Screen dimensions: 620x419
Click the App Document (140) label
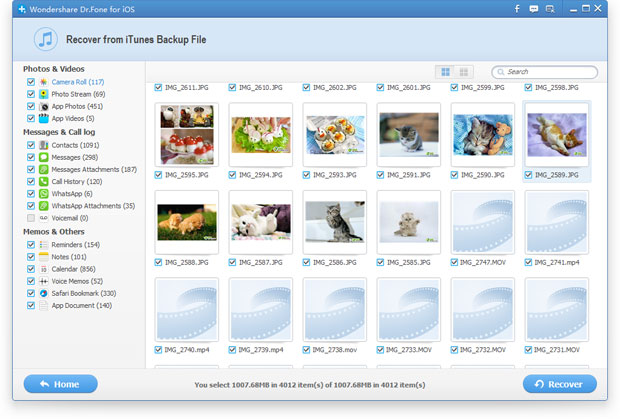[81, 306]
